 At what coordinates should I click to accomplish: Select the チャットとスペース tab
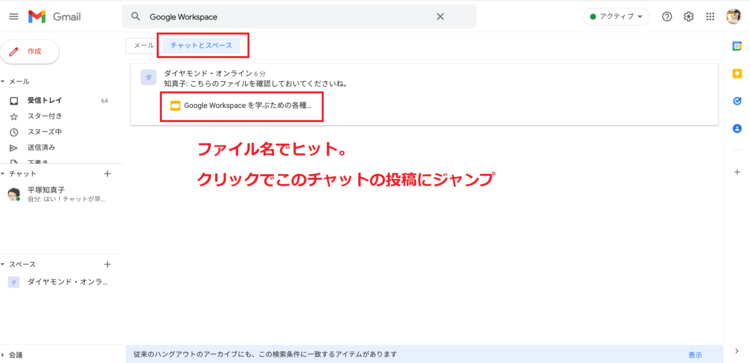pyautogui.click(x=201, y=45)
